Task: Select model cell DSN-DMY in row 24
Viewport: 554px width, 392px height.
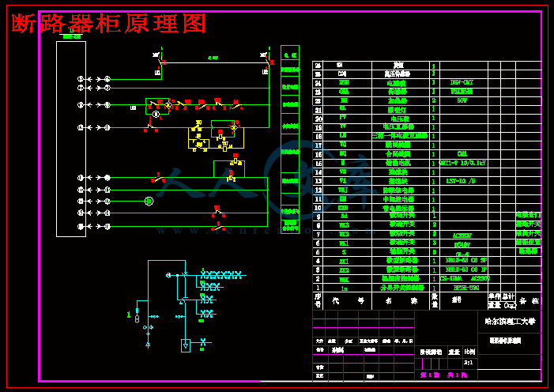Action: click(x=462, y=82)
